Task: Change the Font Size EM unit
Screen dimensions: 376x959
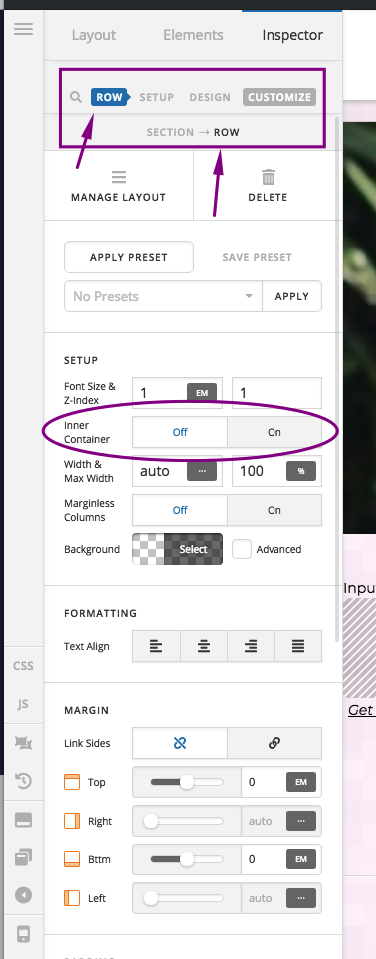Action: point(202,393)
